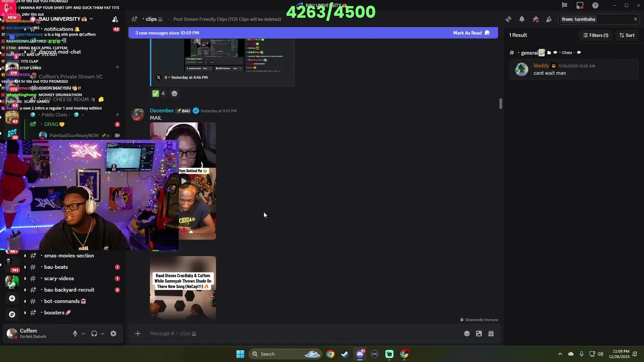Open the Inbox icon in title bar
The image size is (644, 362).
click(x=580, y=6)
